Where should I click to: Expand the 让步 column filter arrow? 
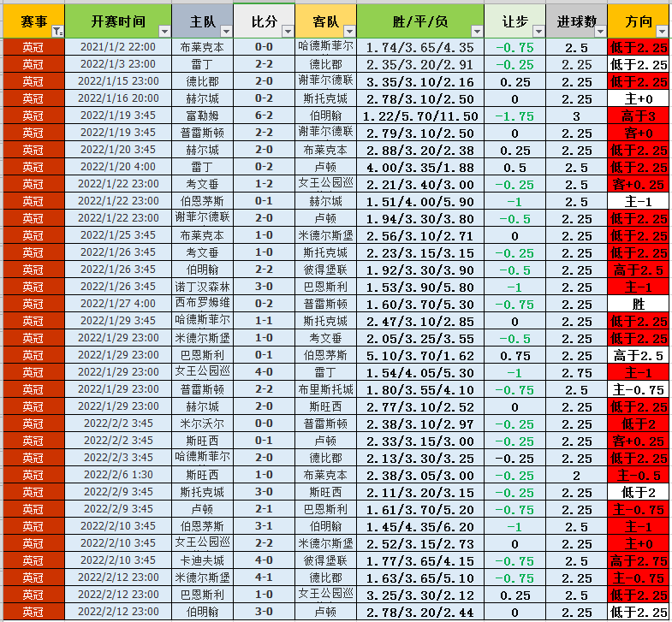click(x=538, y=32)
